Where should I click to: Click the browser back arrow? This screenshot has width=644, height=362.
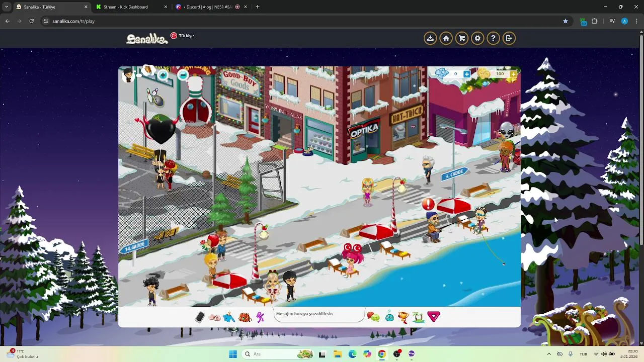pos(7,21)
